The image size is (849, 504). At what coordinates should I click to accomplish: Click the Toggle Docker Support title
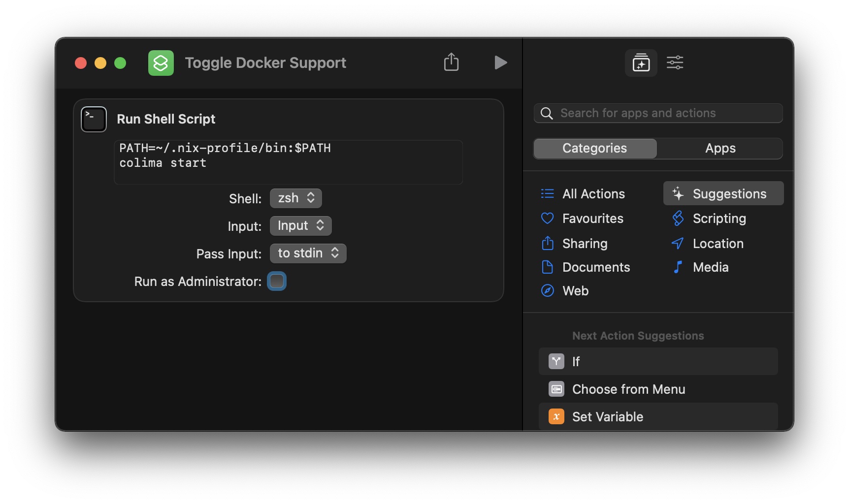coord(265,63)
